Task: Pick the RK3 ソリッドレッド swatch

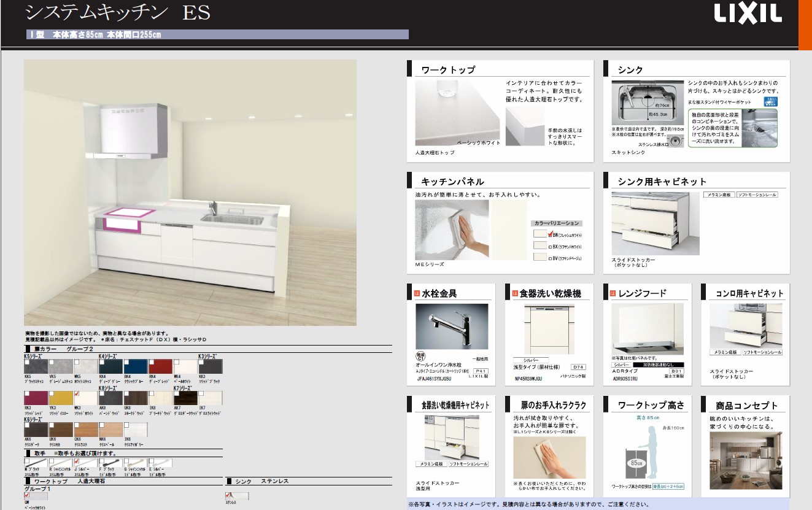Action: 36,398
